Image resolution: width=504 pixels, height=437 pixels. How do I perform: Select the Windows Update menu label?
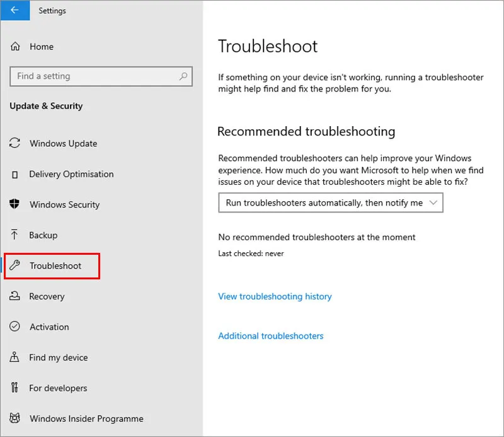(64, 144)
